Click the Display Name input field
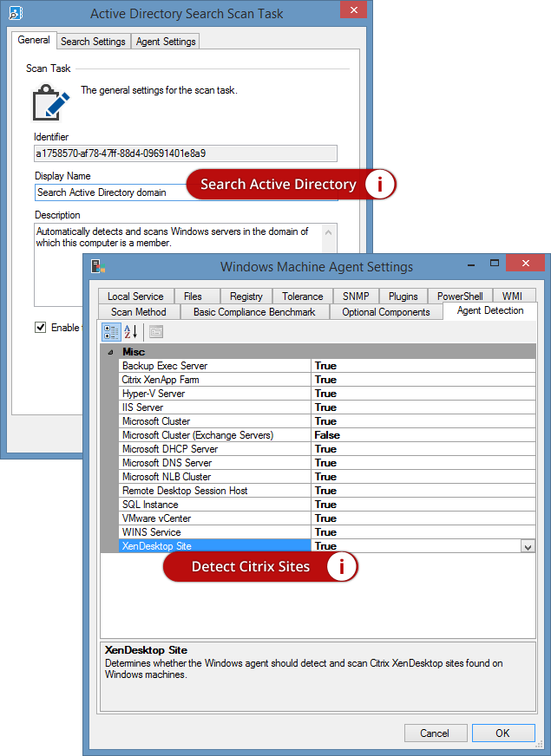Screen dimensions: 551x756 pos(186,192)
